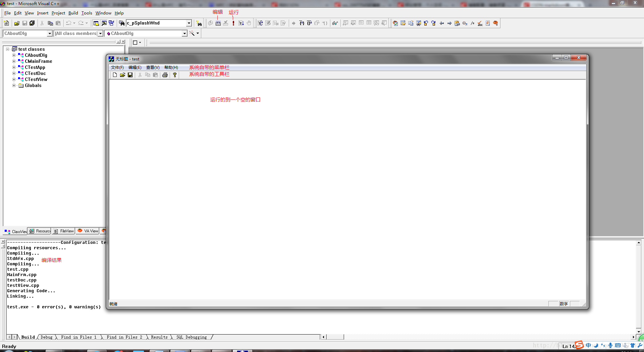The width and height of the screenshot is (644, 352).
Task: Open 查看(V) menu in test window
Action: click(x=153, y=68)
